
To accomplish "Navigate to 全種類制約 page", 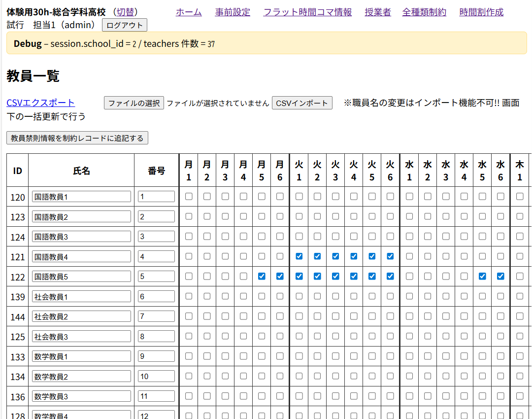I will 424,12.
